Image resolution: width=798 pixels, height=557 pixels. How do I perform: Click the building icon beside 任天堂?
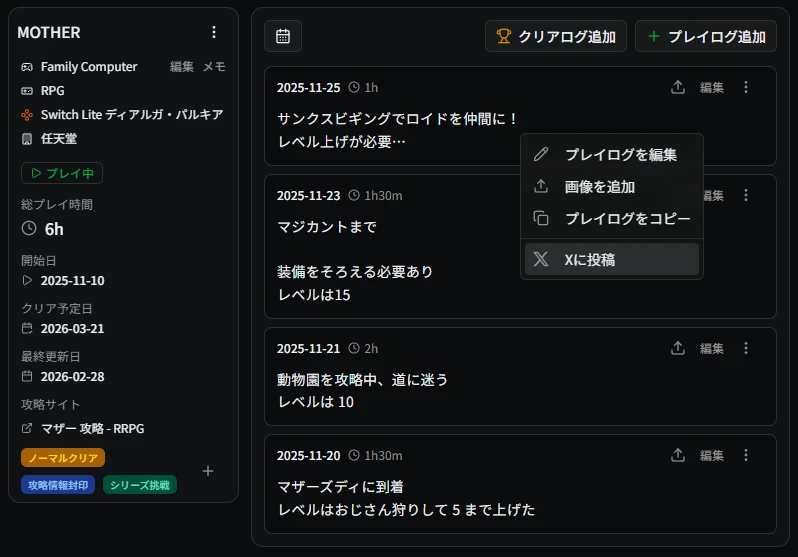[x=27, y=139]
